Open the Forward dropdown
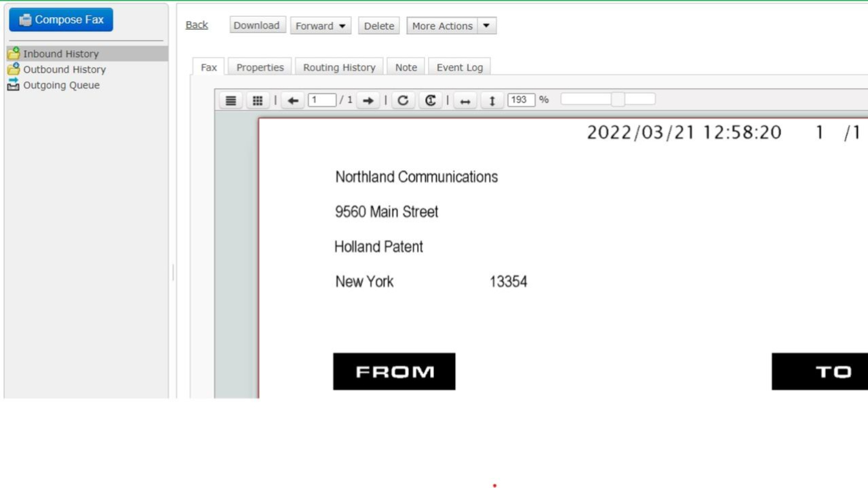This screenshot has width=868, height=488. [x=321, y=26]
